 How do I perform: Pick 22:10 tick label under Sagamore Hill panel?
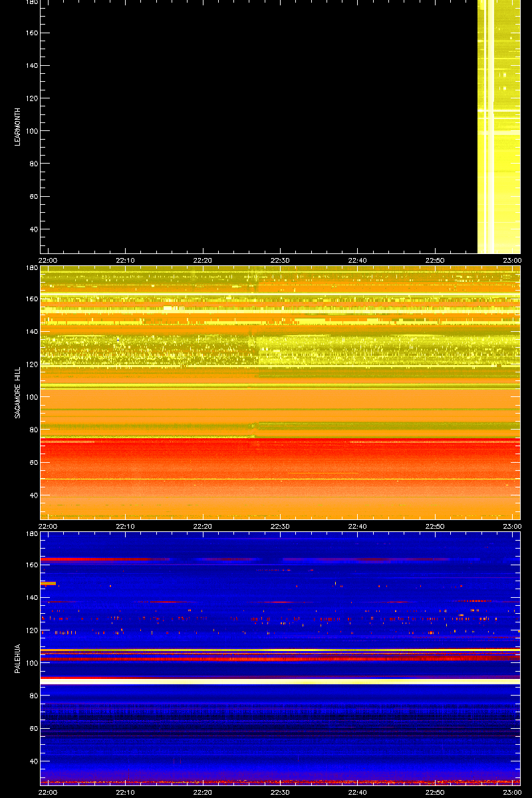126,526
